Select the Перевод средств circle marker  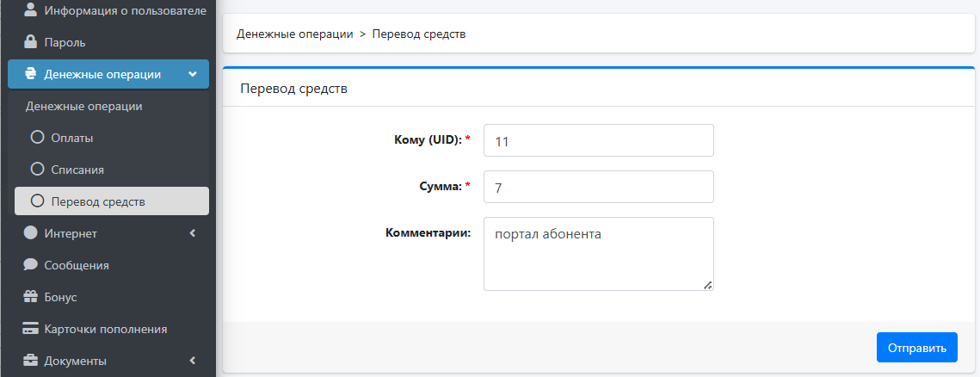(38, 201)
